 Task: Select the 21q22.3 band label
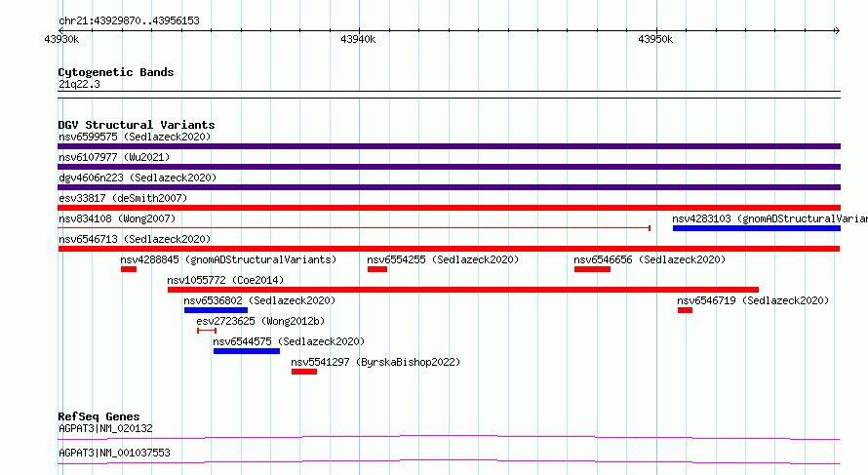pyautogui.click(x=79, y=84)
